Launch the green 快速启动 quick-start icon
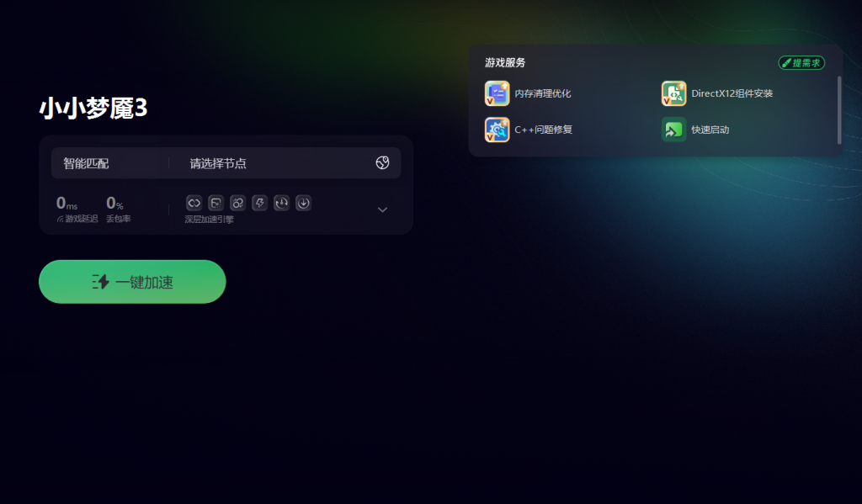Screen dimensions: 862x504 pyautogui.click(x=674, y=130)
